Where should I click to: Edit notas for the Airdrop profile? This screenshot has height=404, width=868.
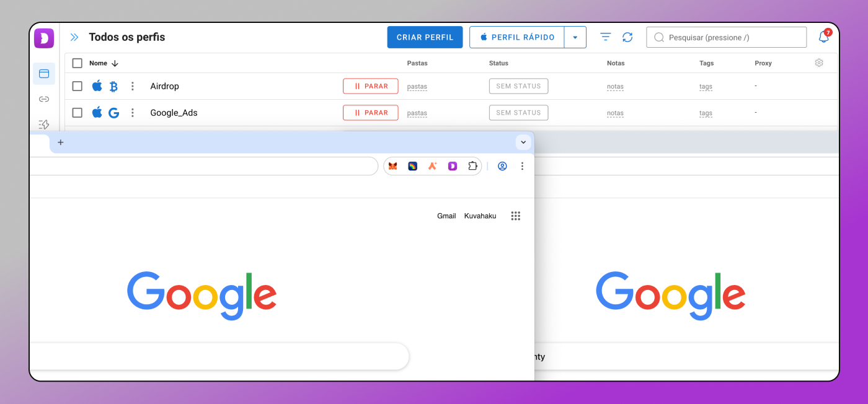pos(615,87)
